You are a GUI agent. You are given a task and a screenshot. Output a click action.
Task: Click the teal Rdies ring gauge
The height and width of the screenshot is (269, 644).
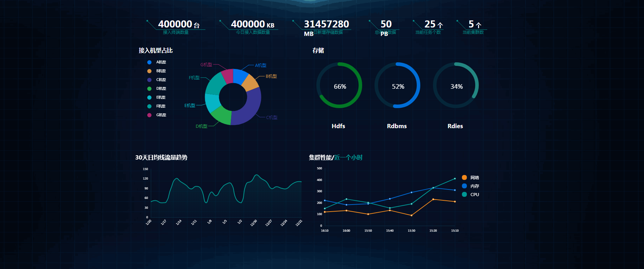pos(456,85)
